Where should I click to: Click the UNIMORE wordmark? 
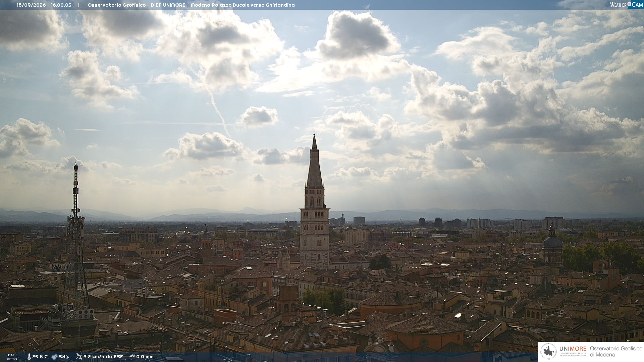(x=573, y=349)
